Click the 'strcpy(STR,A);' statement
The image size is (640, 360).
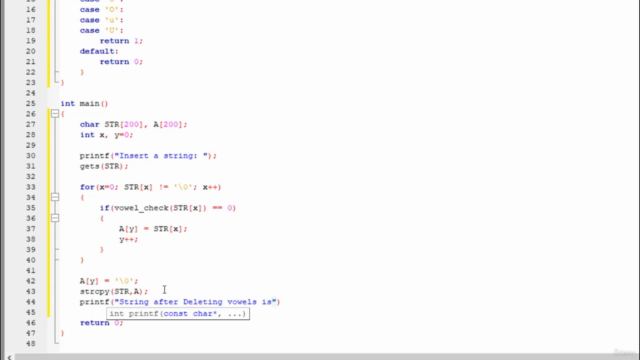click(x=114, y=291)
